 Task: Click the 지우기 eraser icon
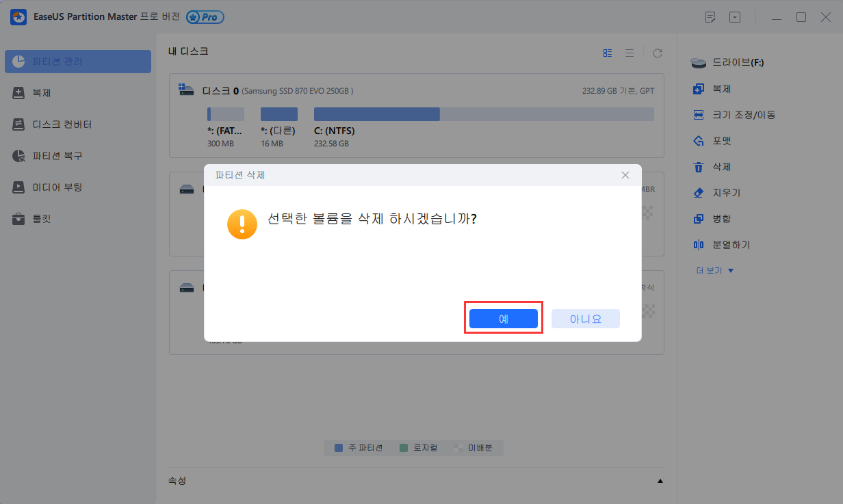pyautogui.click(x=699, y=193)
